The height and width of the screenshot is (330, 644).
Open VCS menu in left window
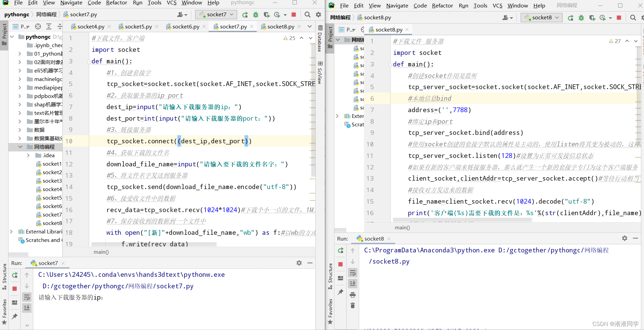[172, 3]
